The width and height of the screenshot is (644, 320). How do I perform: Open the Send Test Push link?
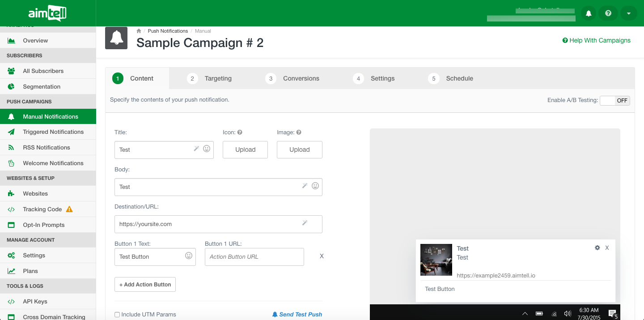[297, 315]
